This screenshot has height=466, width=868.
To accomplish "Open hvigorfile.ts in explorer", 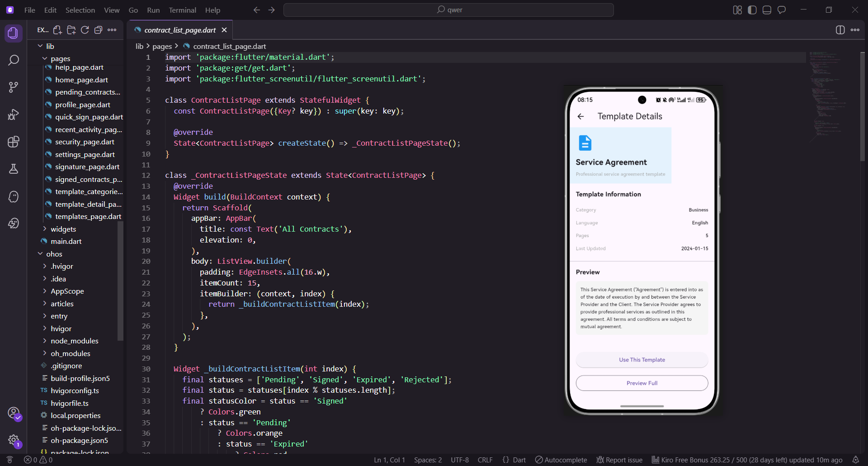I will 70,403.
